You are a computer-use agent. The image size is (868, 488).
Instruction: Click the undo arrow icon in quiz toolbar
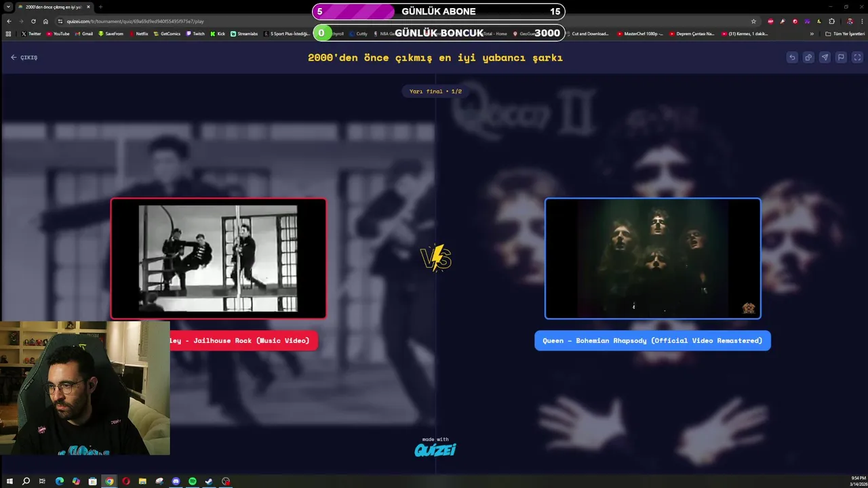792,58
